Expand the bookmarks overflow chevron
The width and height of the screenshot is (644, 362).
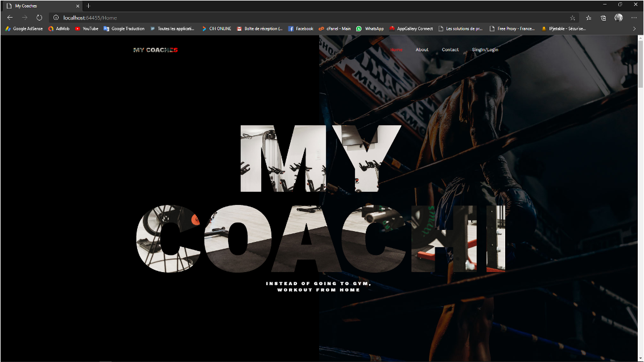pos(634,28)
